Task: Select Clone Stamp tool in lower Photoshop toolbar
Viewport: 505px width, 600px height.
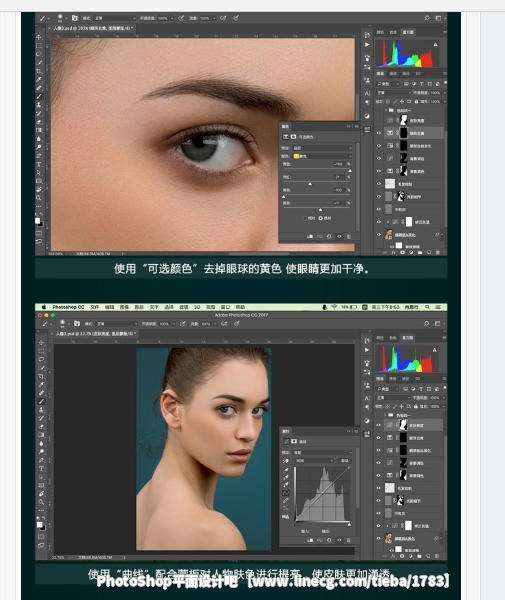Action: 41,410
